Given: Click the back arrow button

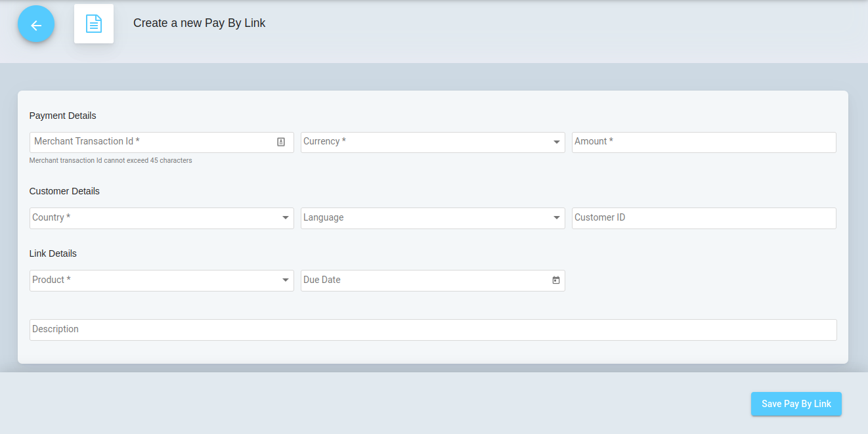Looking at the screenshot, I should pyautogui.click(x=36, y=24).
